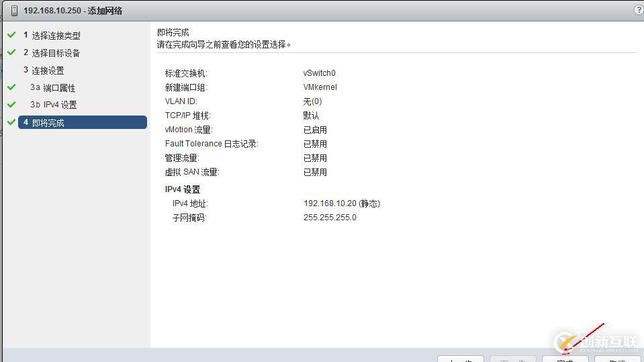Click the 请在完成向导之前查看您的设置选择 description
Viewport: 644px width, 362px height.
coord(224,44)
